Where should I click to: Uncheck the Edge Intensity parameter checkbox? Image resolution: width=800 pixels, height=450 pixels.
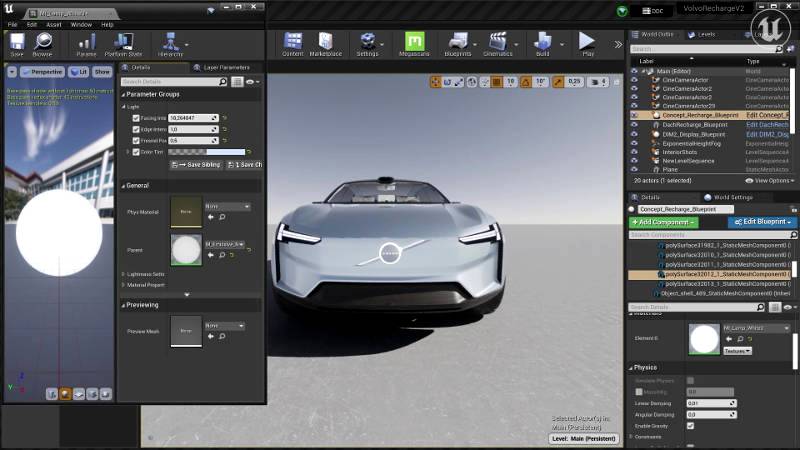pyautogui.click(x=137, y=129)
